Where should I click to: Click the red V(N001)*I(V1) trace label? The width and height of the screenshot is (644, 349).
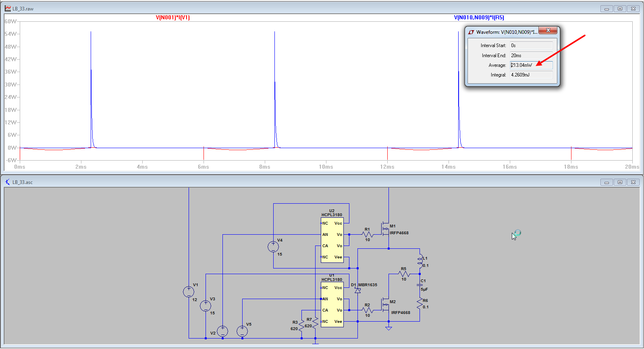tap(172, 17)
